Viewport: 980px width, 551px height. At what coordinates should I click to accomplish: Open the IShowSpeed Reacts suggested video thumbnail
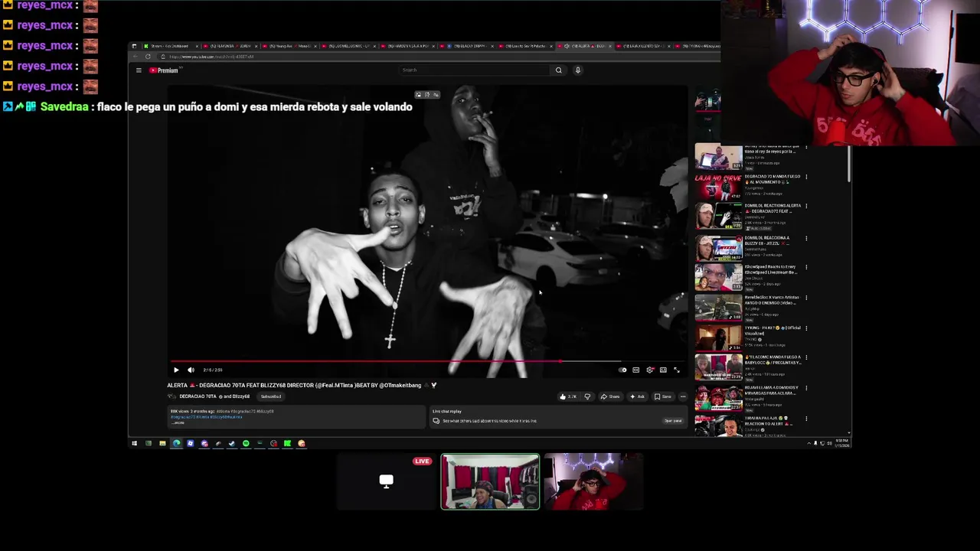(718, 277)
